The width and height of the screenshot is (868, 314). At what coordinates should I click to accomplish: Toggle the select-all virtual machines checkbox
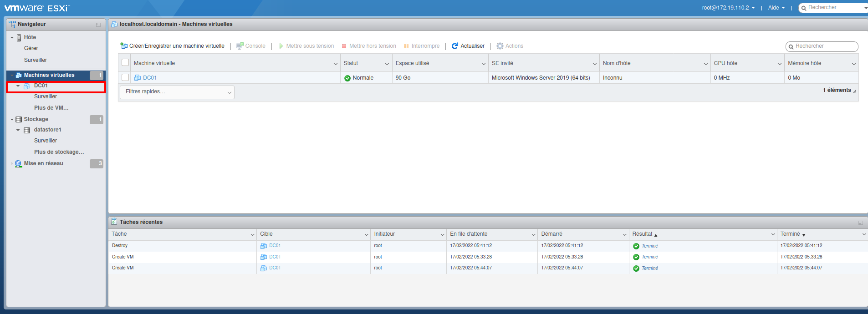[x=125, y=63]
